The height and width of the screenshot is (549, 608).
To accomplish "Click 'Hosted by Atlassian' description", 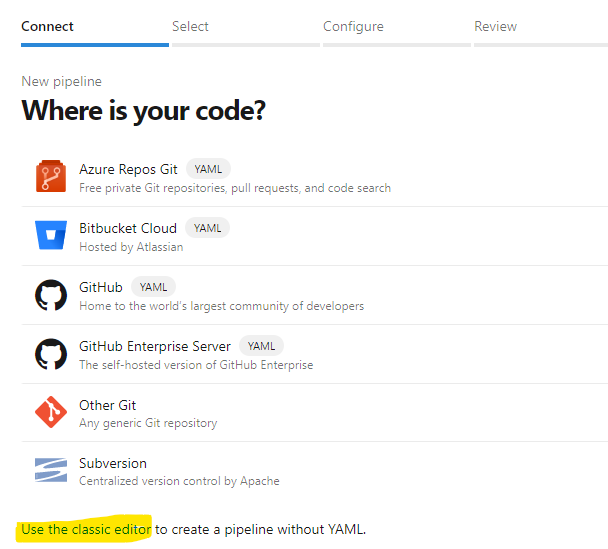I will (x=131, y=247).
